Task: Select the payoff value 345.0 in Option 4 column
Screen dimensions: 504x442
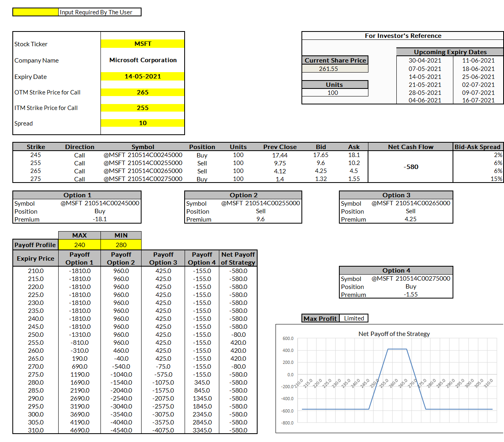Action: tap(202, 383)
